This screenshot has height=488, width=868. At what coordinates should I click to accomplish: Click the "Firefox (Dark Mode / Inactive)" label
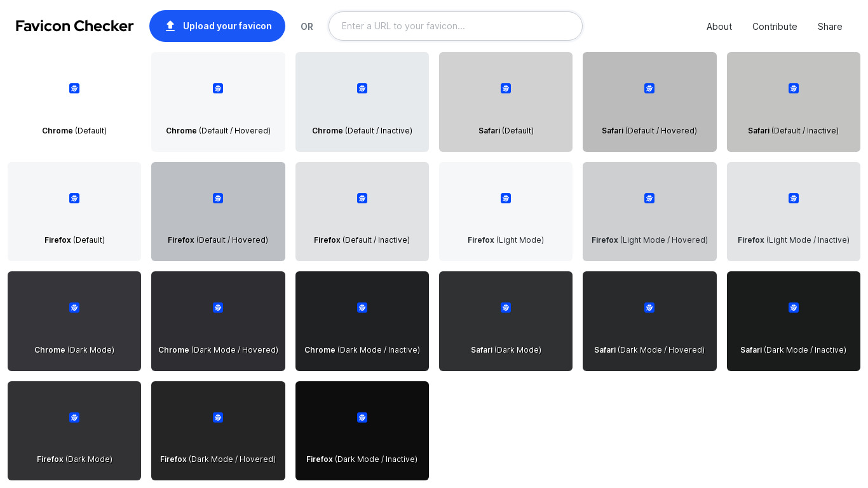tap(362, 459)
